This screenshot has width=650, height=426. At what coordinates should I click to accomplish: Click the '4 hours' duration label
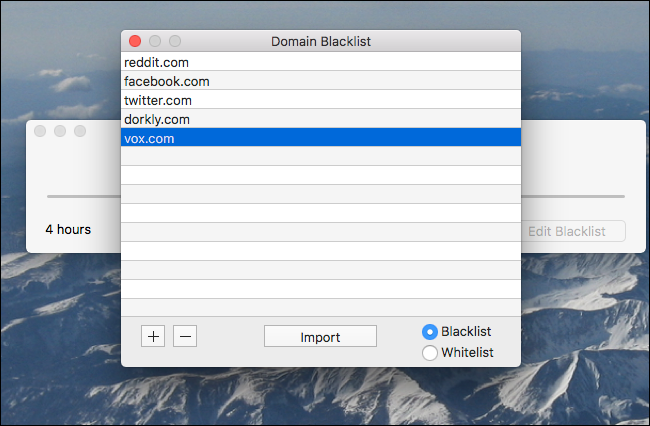(x=68, y=230)
